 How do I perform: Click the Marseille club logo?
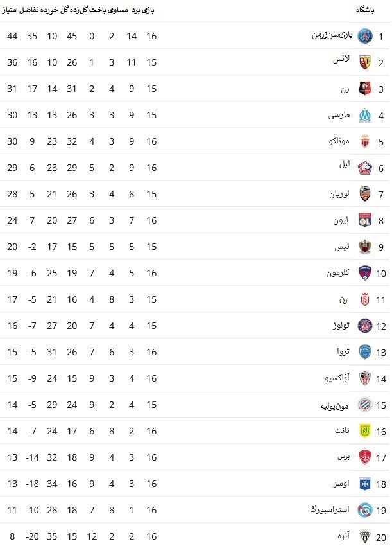click(364, 115)
